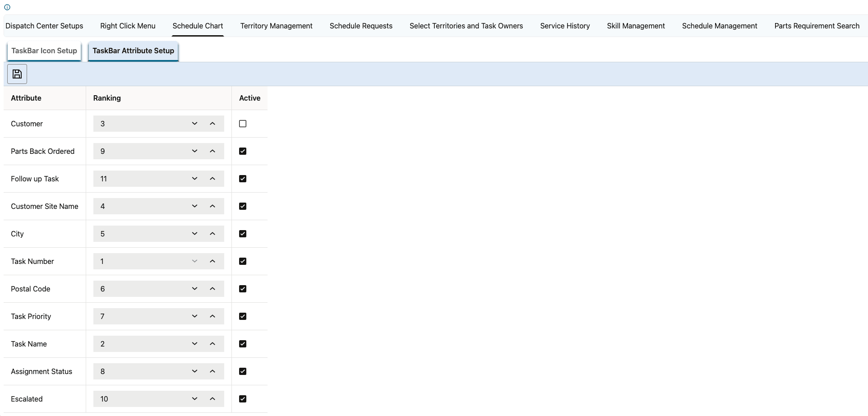Decrease the Follow up Task ranking value
868x416 pixels.
point(194,178)
